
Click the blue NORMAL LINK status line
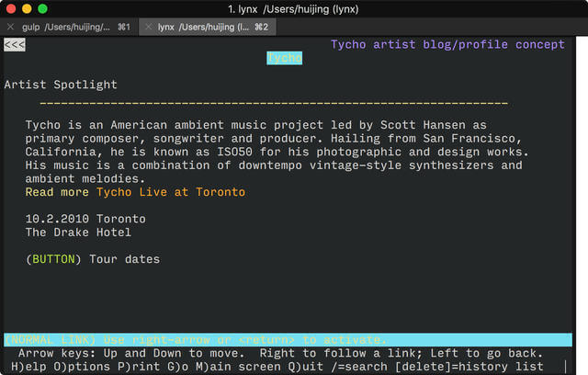pos(288,340)
